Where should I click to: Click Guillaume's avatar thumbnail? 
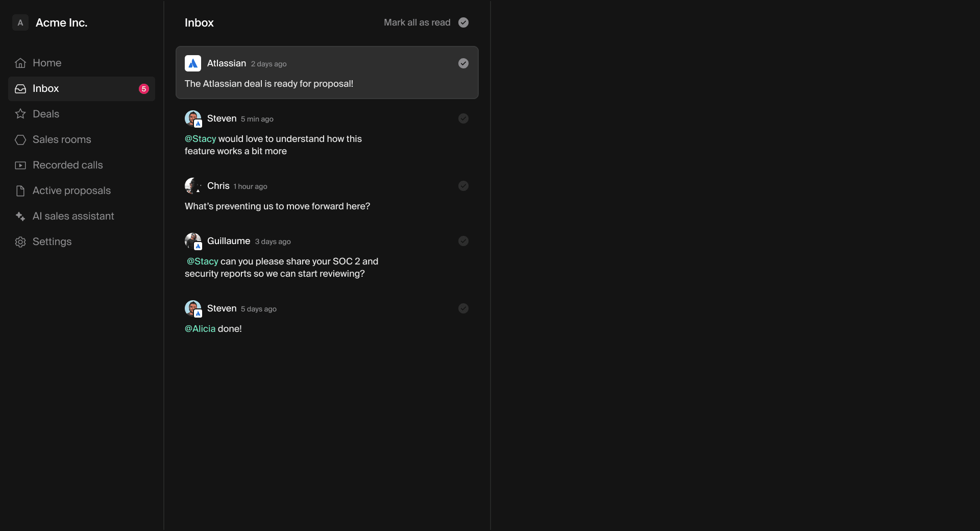tap(193, 241)
